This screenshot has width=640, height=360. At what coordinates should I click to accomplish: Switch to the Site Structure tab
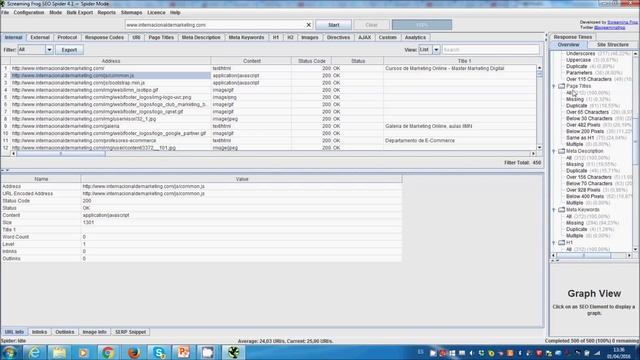[x=613, y=44]
